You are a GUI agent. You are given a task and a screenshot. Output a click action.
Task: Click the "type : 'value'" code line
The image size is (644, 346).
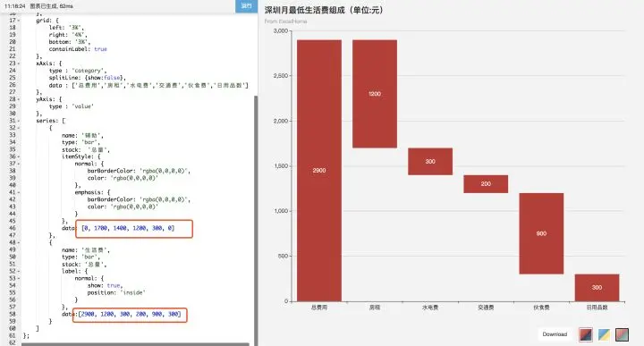click(71, 106)
